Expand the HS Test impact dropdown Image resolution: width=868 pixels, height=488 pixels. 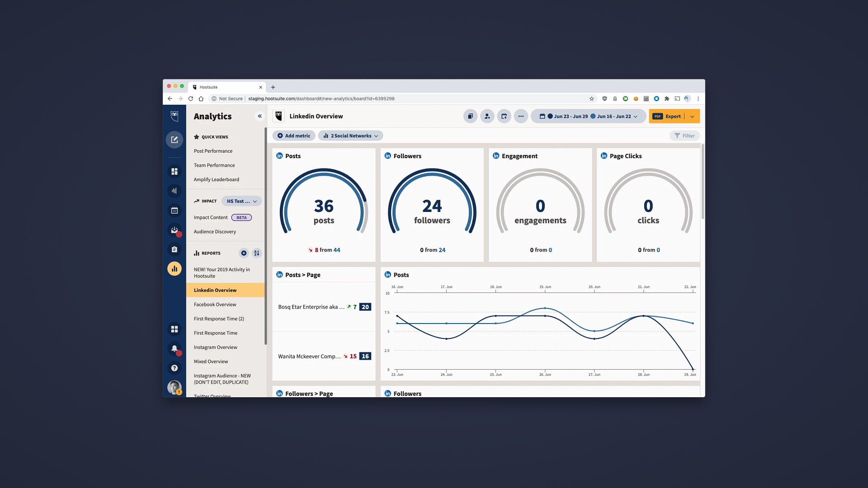tap(241, 201)
